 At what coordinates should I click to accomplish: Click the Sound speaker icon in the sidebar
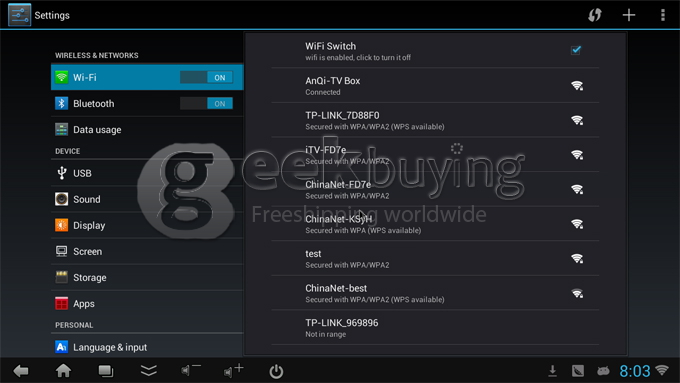click(61, 199)
